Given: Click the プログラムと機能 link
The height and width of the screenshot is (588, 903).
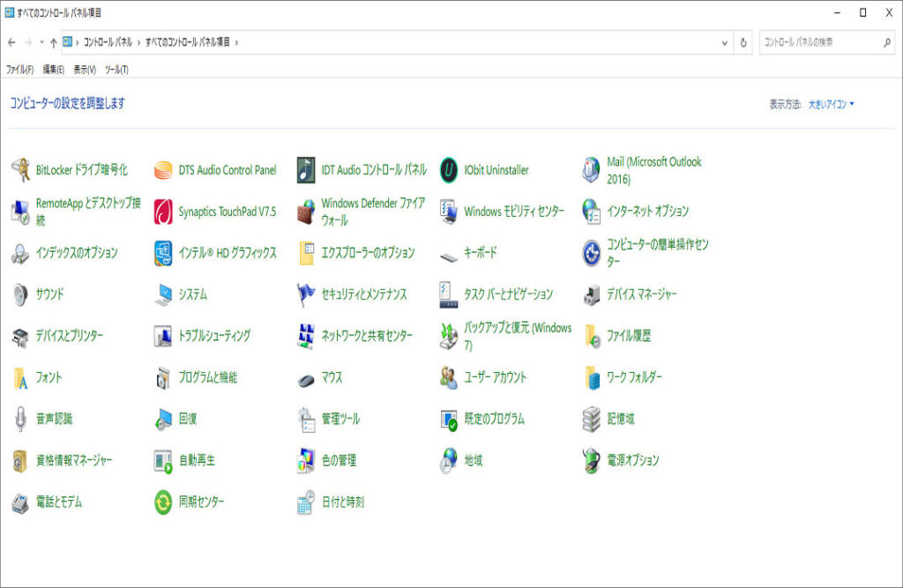Looking at the screenshot, I should pos(207,377).
